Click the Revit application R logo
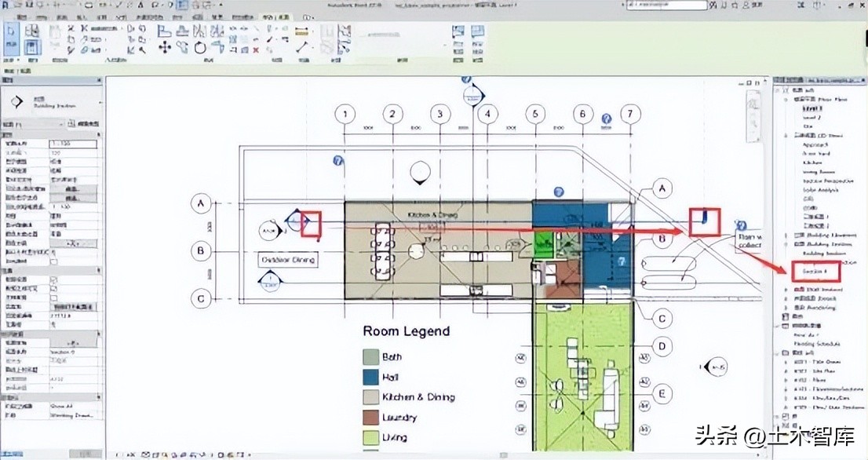Viewport: 868px width, 460px height. pyautogui.click(x=5, y=5)
